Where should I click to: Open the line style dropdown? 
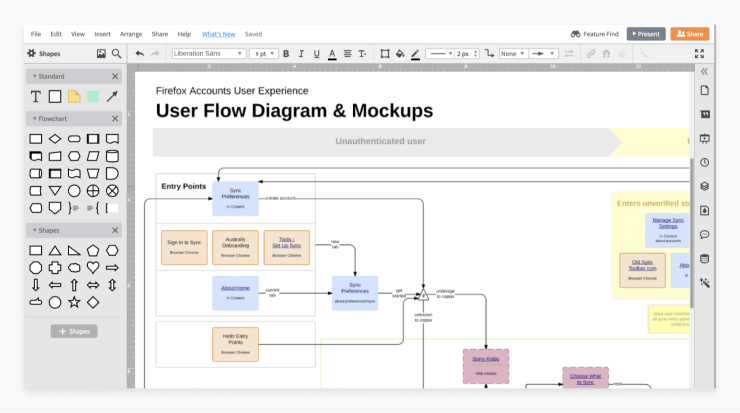[440, 54]
